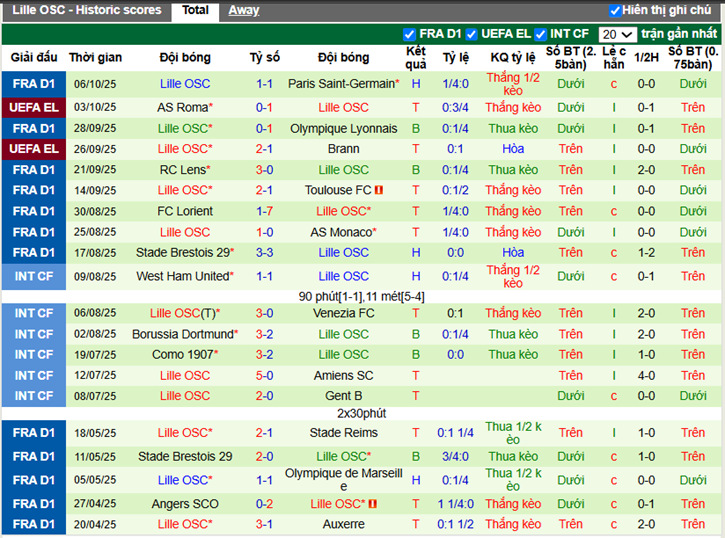
Task: Click red card icon next to Lille OSC vs Angers
Action: click(x=373, y=504)
